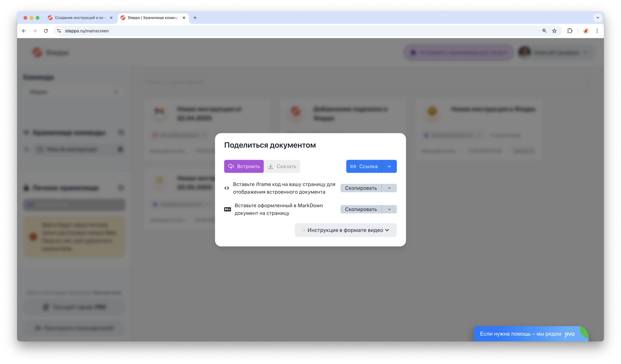Switch to Создание инструкций browser tab

click(x=79, y=18)
